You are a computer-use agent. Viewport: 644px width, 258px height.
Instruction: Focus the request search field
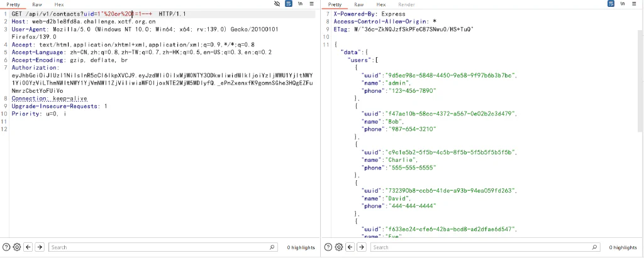[x=163, y=247]
